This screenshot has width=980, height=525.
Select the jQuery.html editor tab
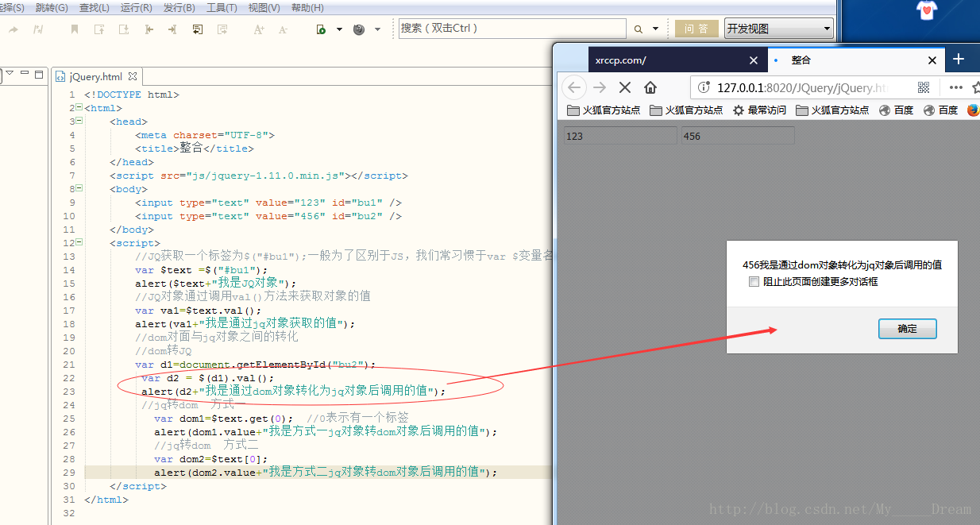click(x=96, y=77)
